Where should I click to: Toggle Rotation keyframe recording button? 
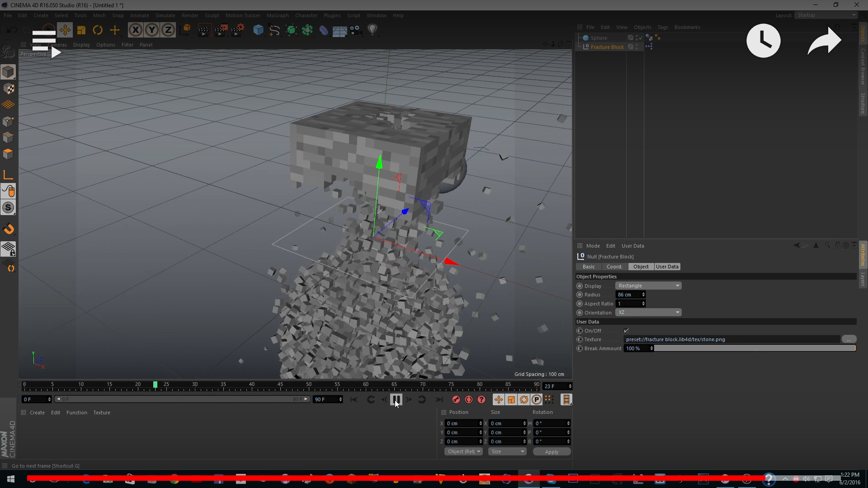click(x=524, y=399)
